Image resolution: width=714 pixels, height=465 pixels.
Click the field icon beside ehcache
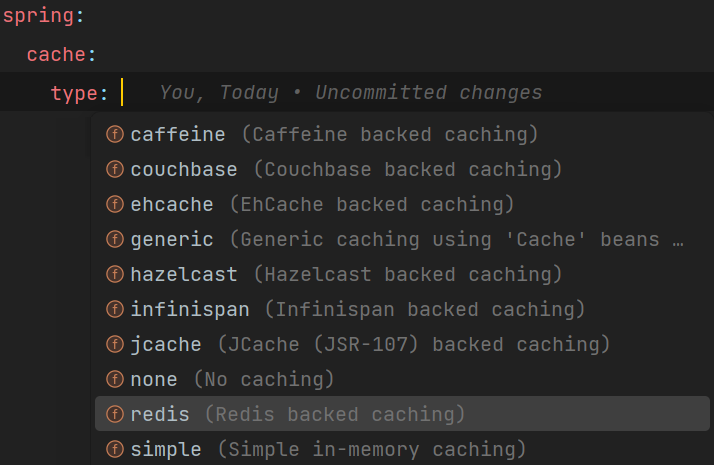pos(115,205)
